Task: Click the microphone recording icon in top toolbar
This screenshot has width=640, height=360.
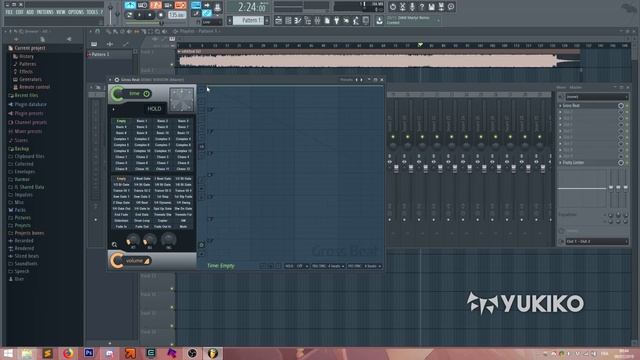Action: [412, 7]
